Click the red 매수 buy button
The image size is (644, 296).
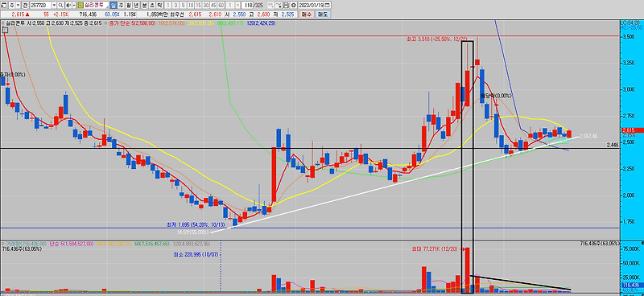coord(307,14)
